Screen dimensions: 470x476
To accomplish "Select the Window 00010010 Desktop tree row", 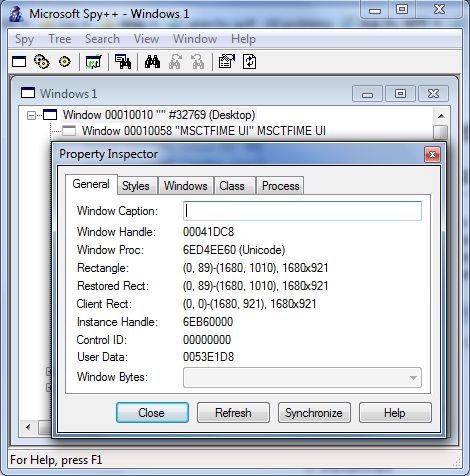I will click(159, 115).
